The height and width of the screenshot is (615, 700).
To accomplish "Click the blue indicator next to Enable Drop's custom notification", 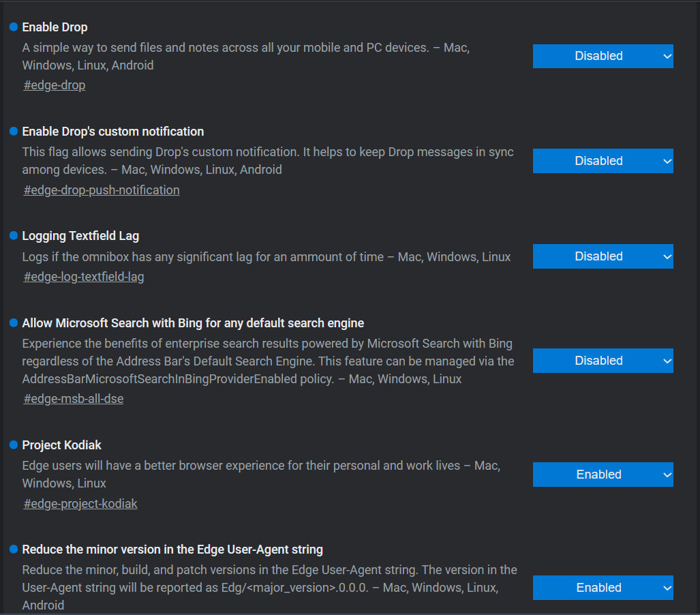I will point(14,131).
